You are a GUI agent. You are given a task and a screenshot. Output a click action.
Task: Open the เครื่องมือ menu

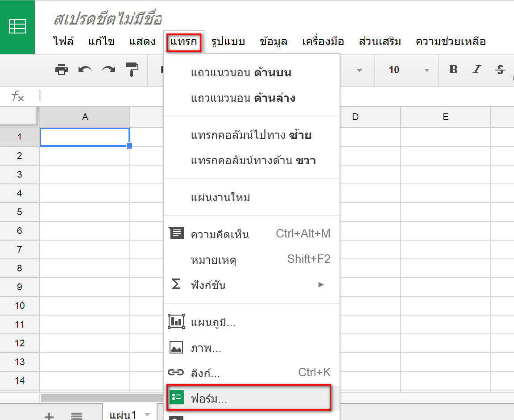coord(323,42)
